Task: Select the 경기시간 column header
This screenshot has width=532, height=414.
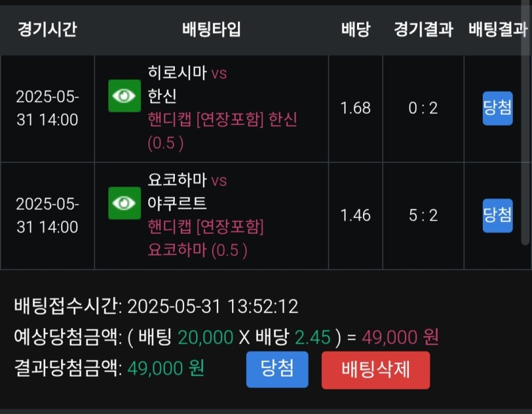Action: point(47,29)
